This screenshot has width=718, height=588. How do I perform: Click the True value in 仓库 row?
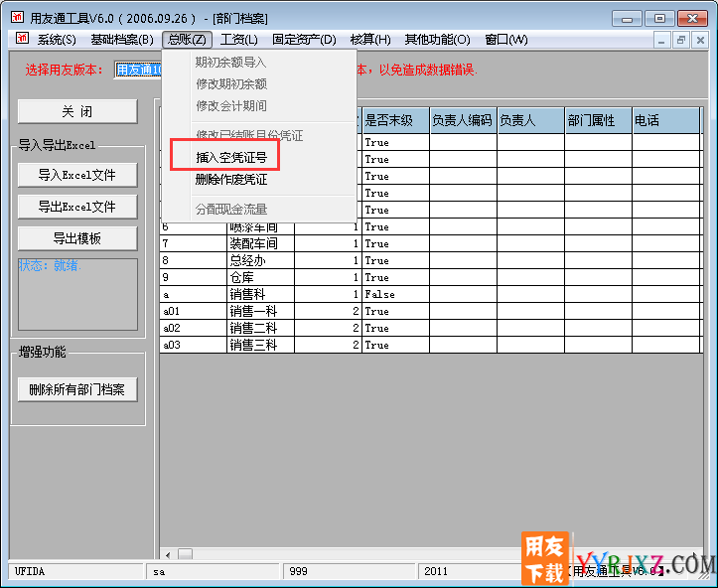tap(395, 277)
